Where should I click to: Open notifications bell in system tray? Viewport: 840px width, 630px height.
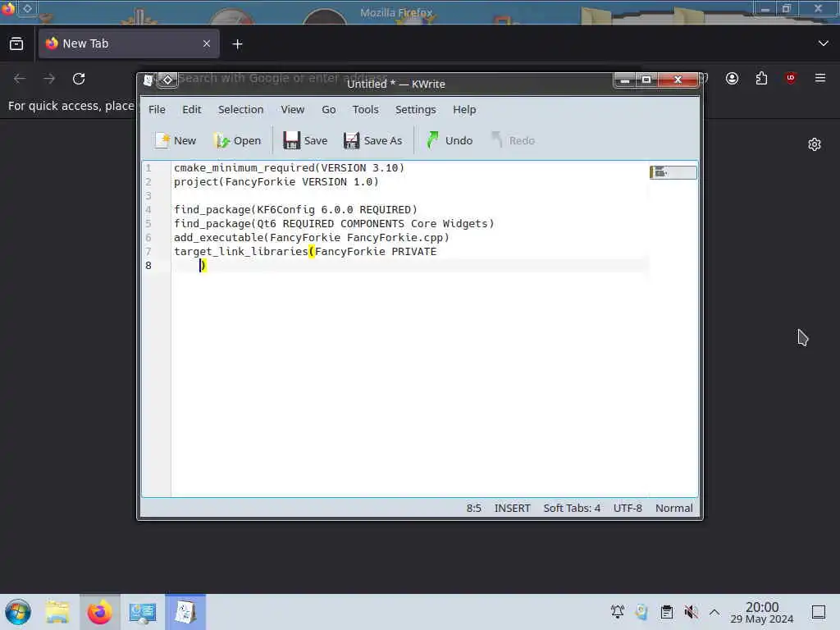coord(617,612)
